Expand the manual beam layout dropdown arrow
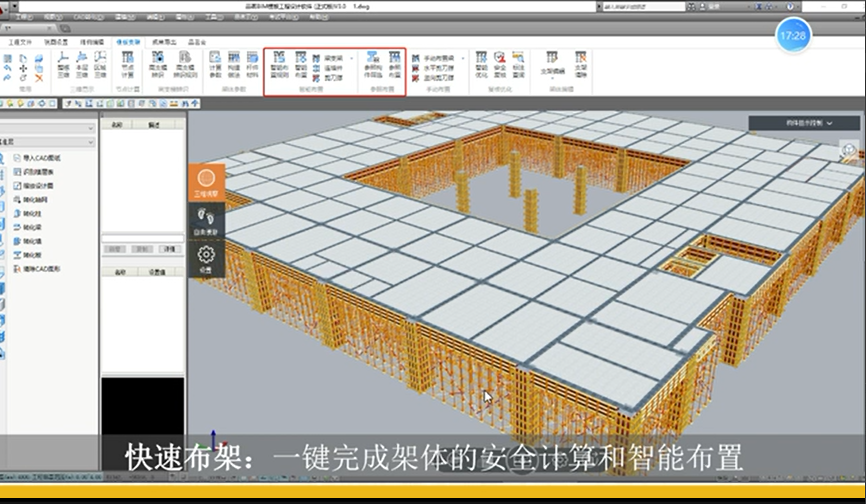The height and width of the screenshot is (504, 866). [x=463, y=58]
